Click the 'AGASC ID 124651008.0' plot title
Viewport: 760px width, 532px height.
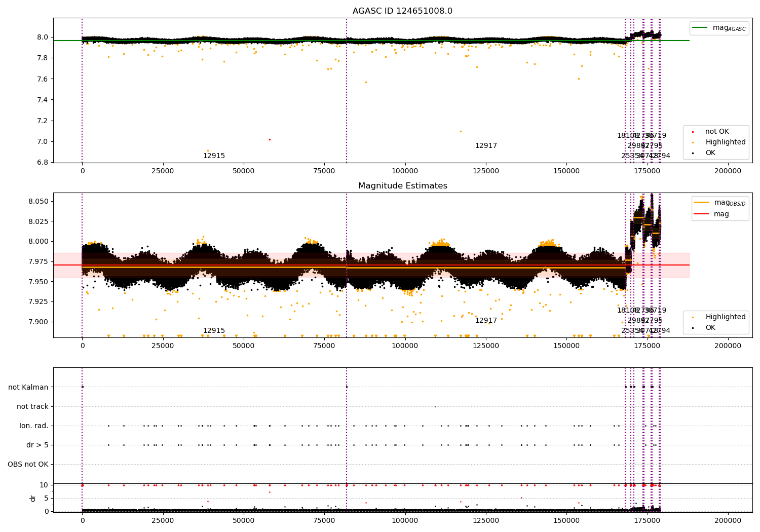click(x=402, y=11)
